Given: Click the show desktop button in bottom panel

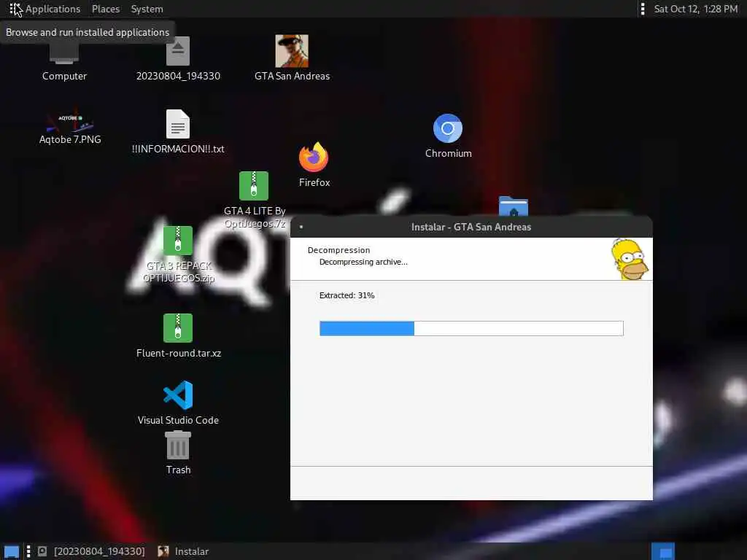Looking at the screenshot, I should (x=12, y=551).
